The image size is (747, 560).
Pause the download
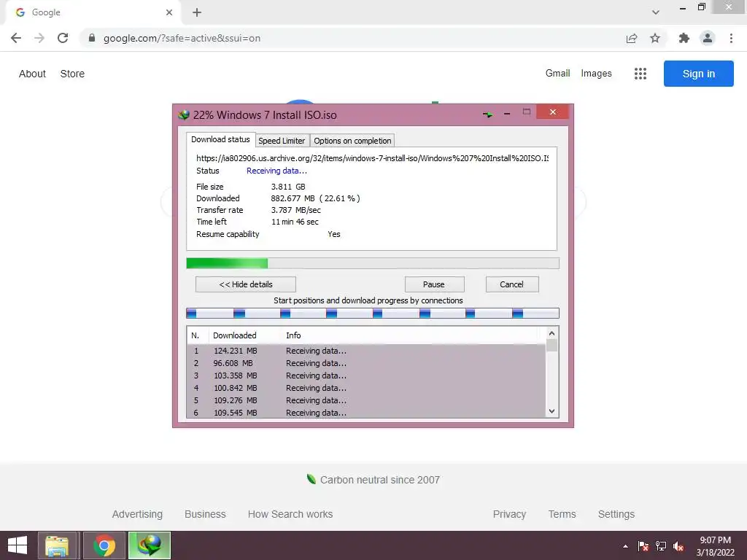(434, 284)
